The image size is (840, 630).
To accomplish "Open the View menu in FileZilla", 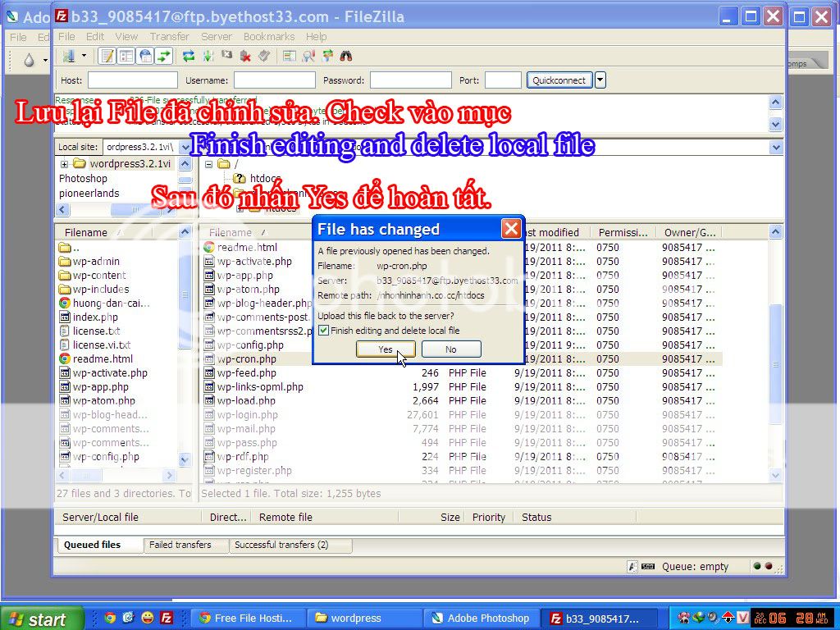I will pos(126,36).
